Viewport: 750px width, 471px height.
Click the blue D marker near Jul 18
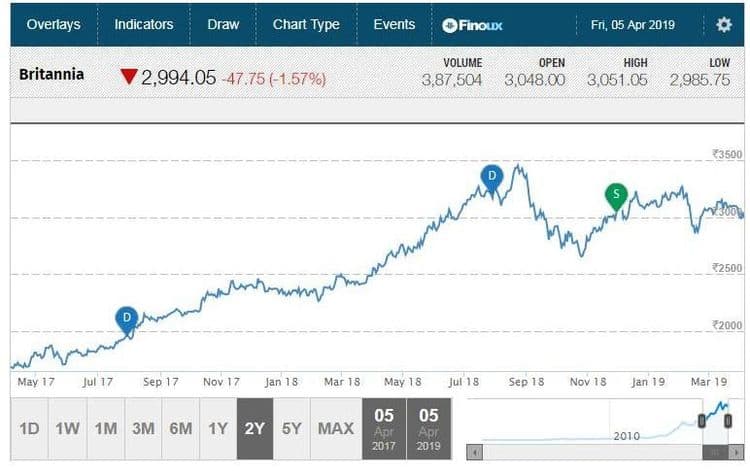[x=491, y=178]
